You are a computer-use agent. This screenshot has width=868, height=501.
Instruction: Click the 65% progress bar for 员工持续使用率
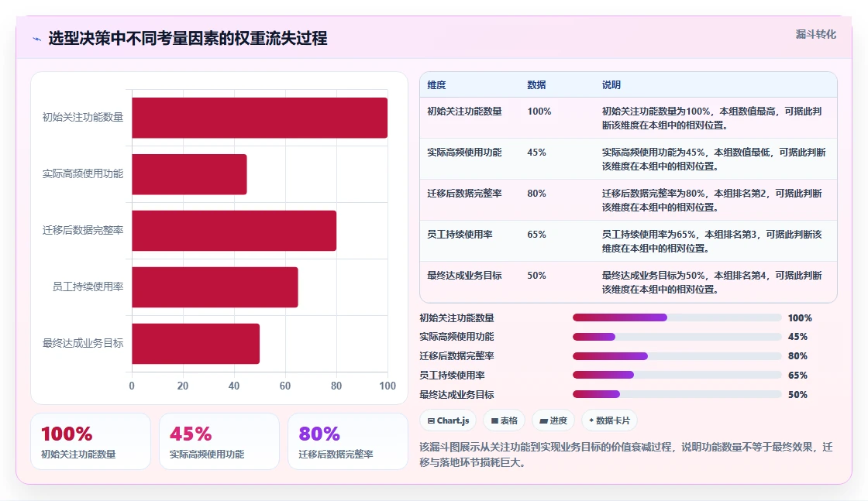(x=677, y=375)
